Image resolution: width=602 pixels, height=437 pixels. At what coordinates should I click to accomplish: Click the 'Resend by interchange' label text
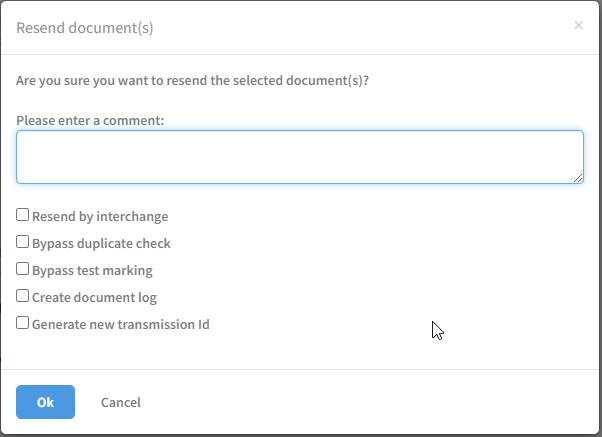[100, 216]
